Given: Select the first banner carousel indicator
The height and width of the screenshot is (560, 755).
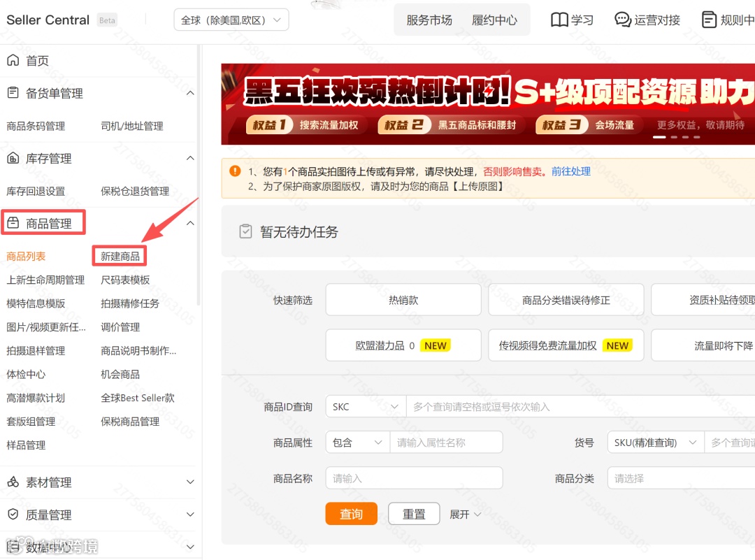Looking at the screenshot, I should coord(659,137).
